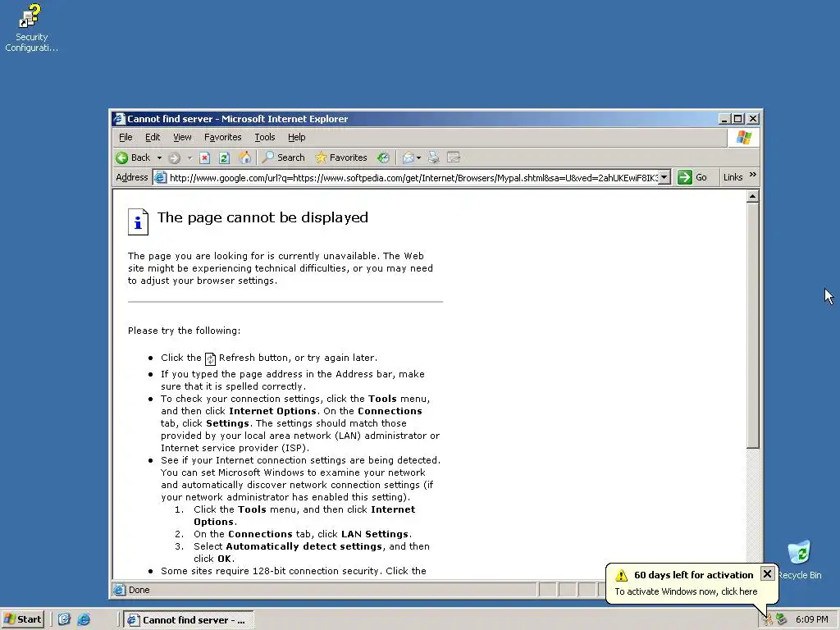Click the 'Please try the following:' text
This screenshot has height=630, width=840.
185,331
